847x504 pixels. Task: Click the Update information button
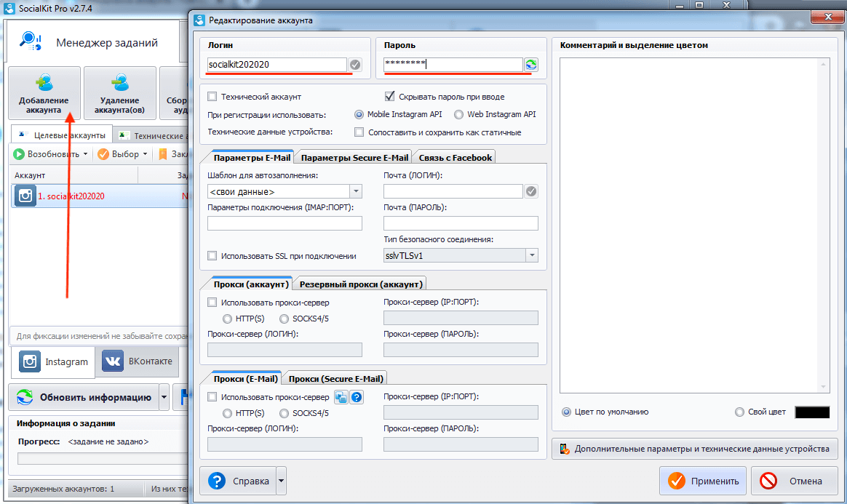coord(84,398)
